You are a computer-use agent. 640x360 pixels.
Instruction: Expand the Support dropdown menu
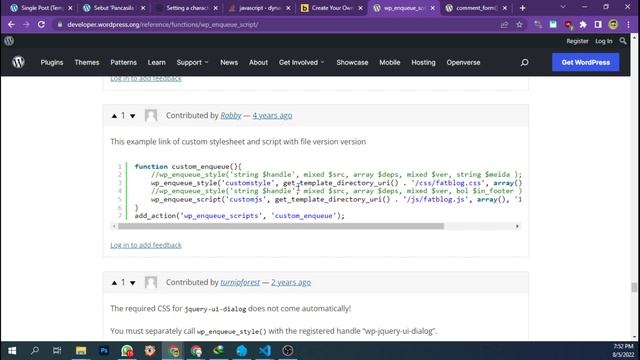(x=192, y=62)
